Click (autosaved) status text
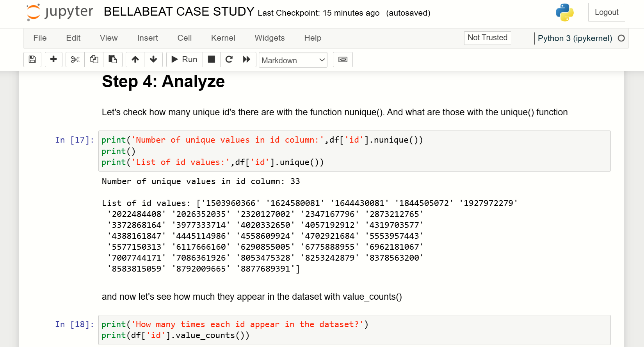Screen dimensions: 644x347 [408, 13]
